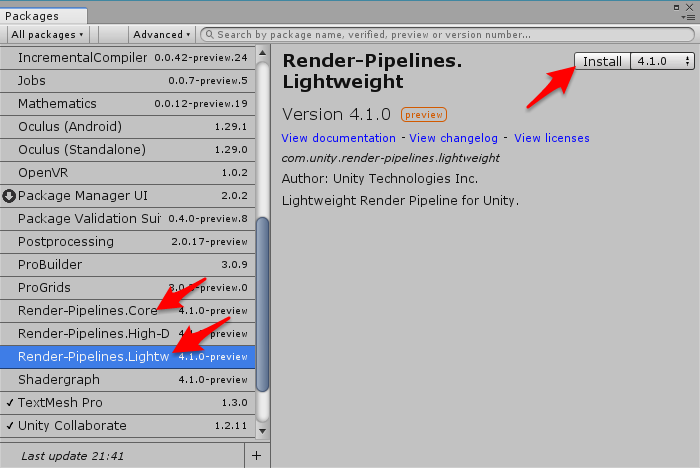
Task: Close the Packages window
Action: coord(690,7)
